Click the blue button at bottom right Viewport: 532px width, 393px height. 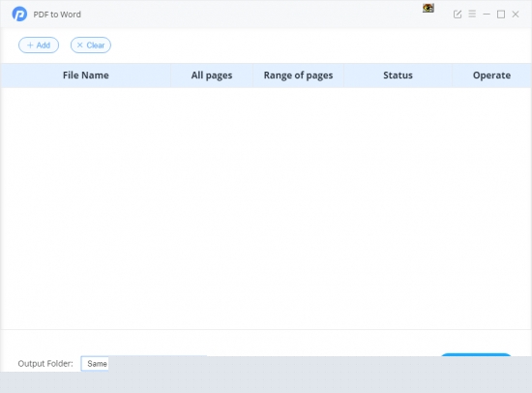coord(476,354)
